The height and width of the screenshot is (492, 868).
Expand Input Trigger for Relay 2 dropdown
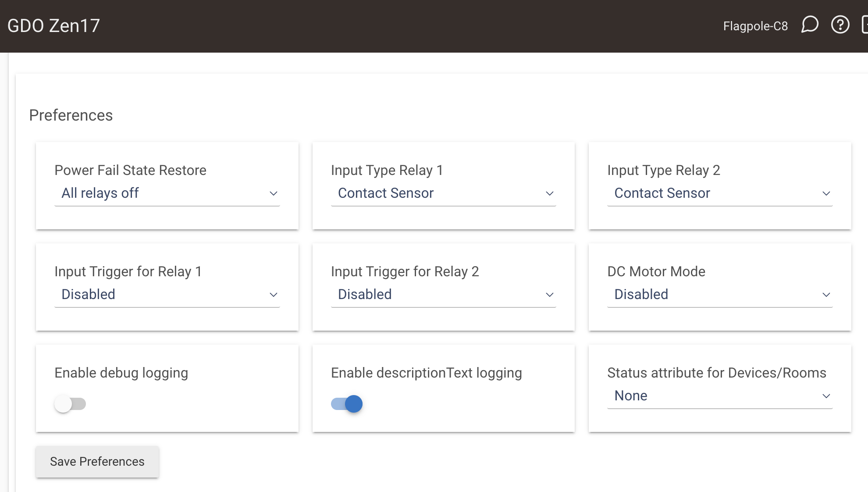click(443, 295)
